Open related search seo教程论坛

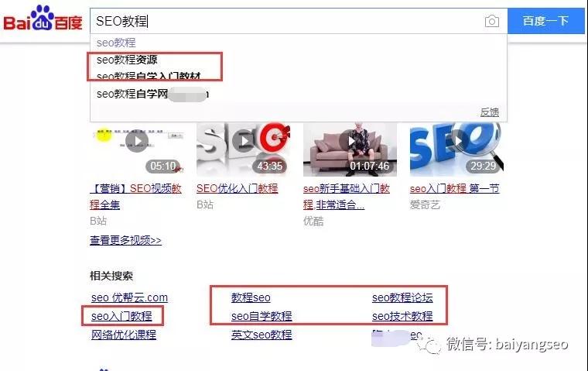(x=402, y=297)
